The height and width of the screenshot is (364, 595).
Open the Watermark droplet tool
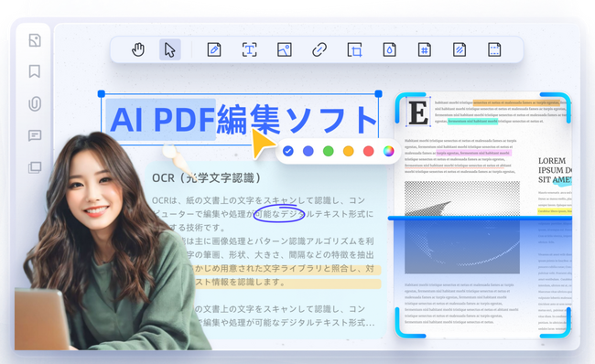point(389,49)
